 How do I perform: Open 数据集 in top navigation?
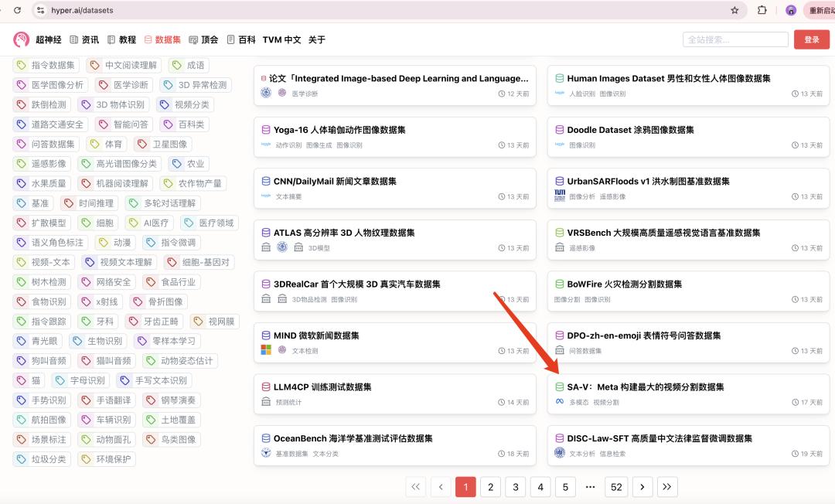(162, 39)
